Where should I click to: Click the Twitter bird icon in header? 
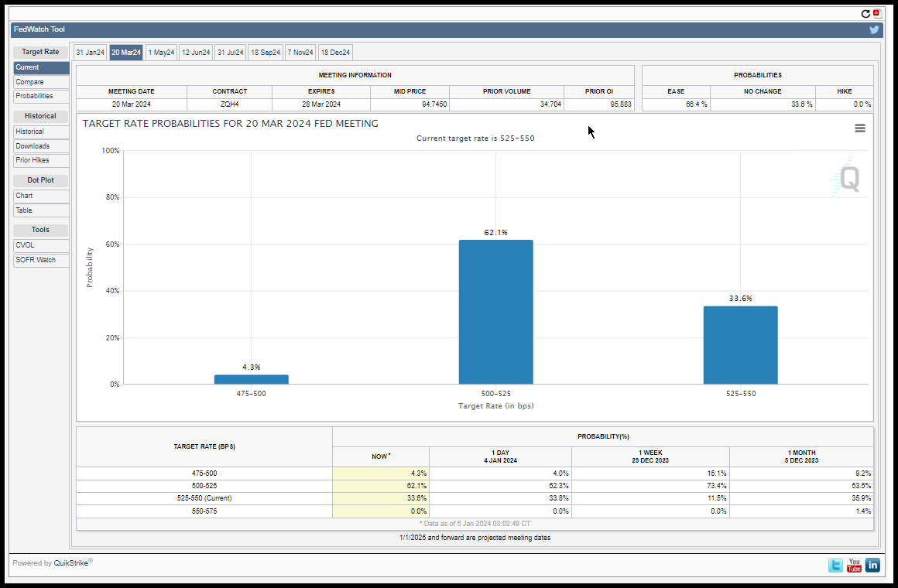tap(874, 29)
